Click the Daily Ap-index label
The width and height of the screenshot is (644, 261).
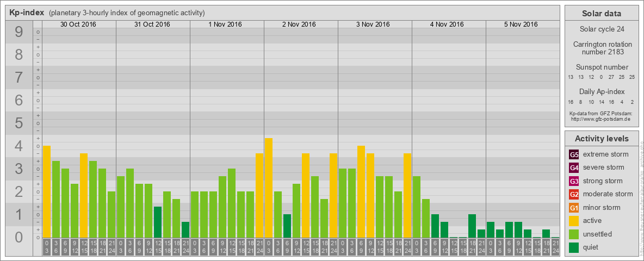(x=602, y=91)
